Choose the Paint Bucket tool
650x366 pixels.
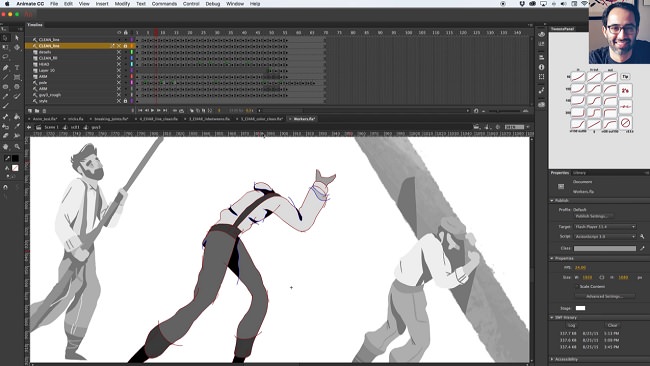click(17, 117)
